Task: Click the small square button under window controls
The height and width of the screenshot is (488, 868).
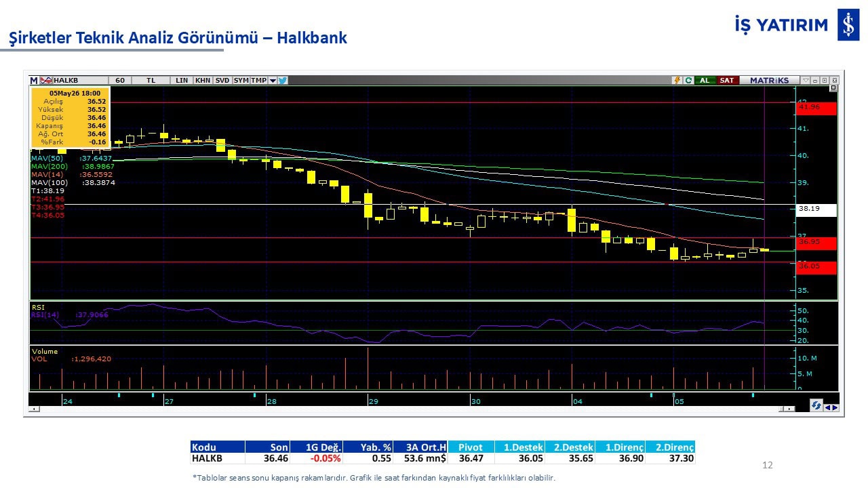Action: coord(833,87)
